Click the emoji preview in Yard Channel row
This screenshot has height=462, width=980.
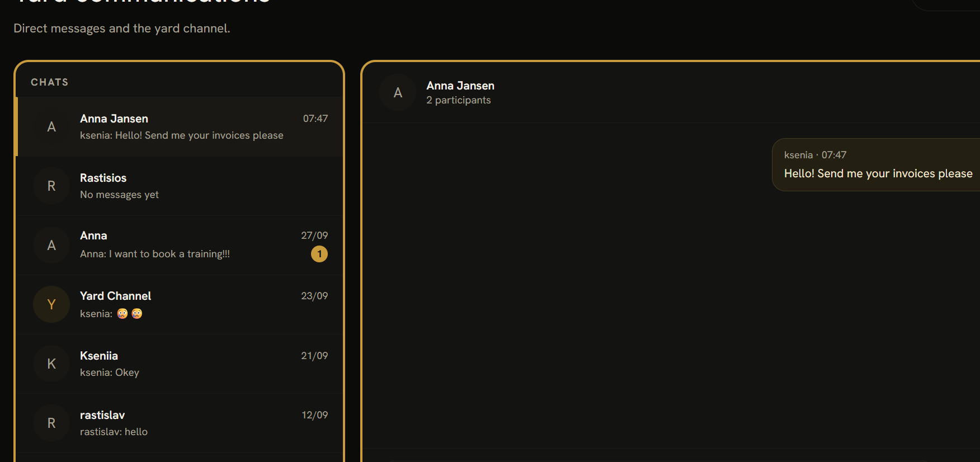pyautogui.click(x=130, y=313)
